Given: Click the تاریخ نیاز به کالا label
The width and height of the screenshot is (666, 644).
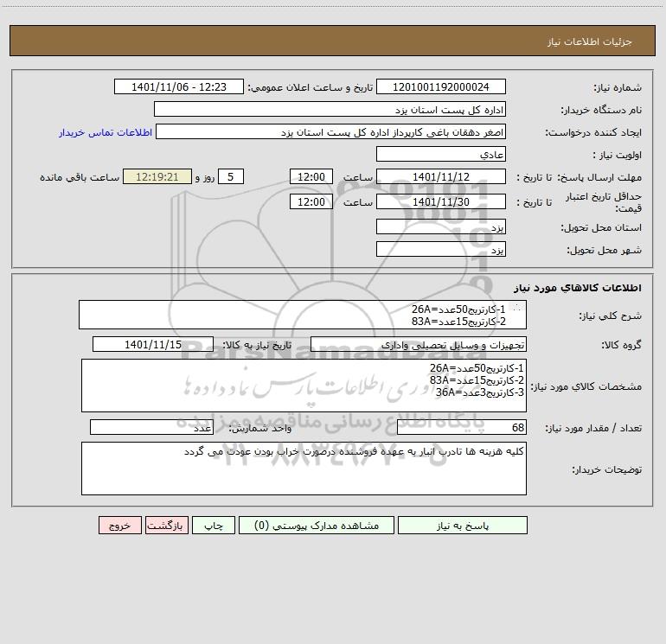Looking at the screenshot, I should 257,345.
